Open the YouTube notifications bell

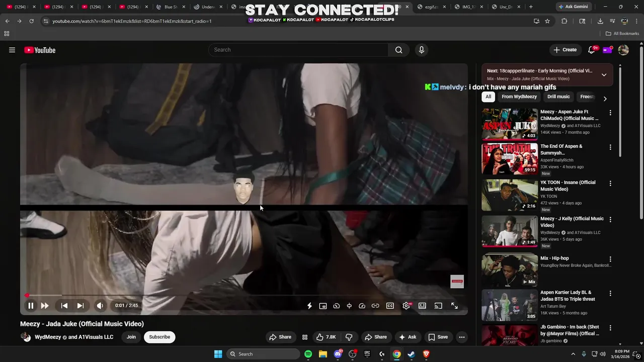point(592,50)
